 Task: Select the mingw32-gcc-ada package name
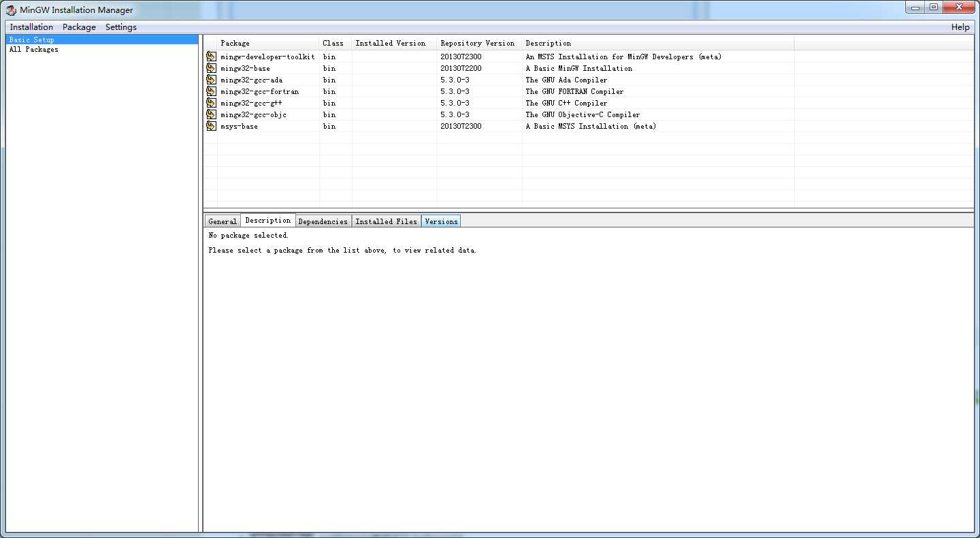point(251,80)
